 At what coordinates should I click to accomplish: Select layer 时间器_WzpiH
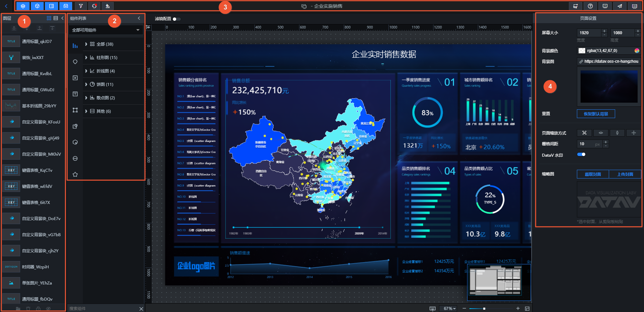pyautogui.click(x=33, y=267)
